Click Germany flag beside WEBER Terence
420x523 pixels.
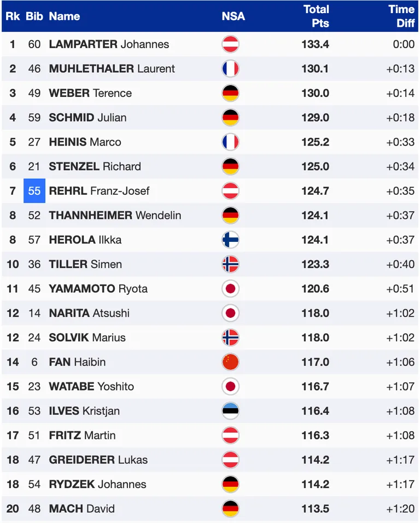(x=230, y=93)
